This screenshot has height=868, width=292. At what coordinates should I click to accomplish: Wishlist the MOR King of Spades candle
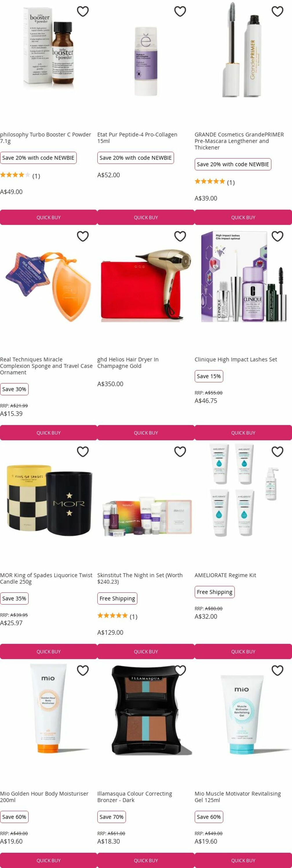[83, 452]
